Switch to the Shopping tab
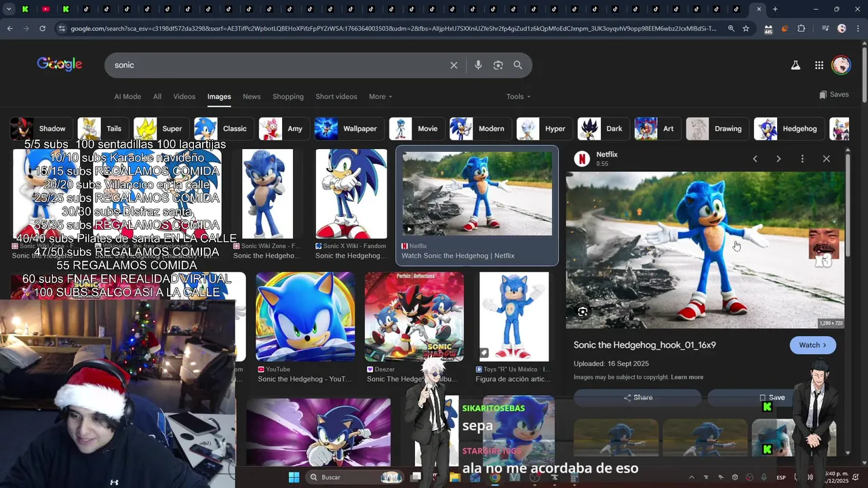Viewport: 868px width, 488px height. [x=288, y=96]
